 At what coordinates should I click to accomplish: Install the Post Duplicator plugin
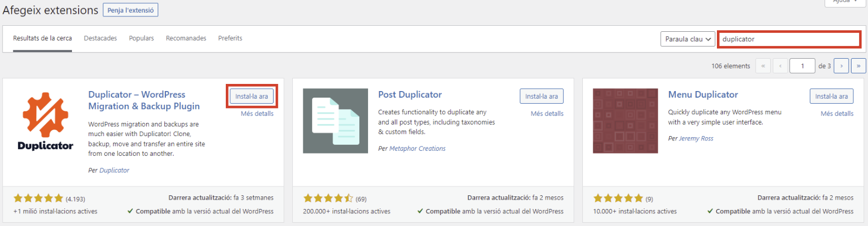tap(542, 96)
